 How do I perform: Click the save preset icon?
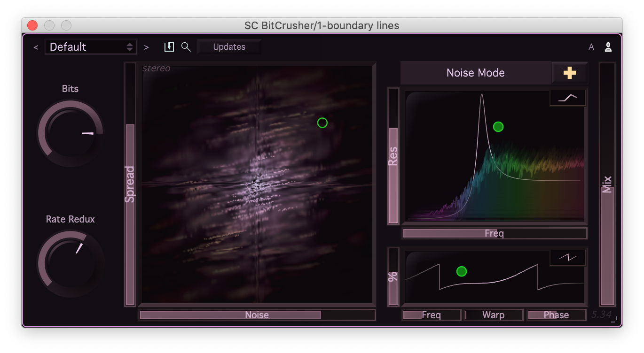[169, 47]
